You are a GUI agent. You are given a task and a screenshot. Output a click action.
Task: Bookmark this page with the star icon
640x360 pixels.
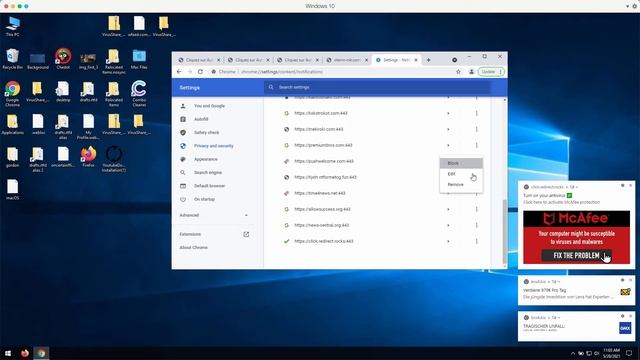(x=458, y=71)
